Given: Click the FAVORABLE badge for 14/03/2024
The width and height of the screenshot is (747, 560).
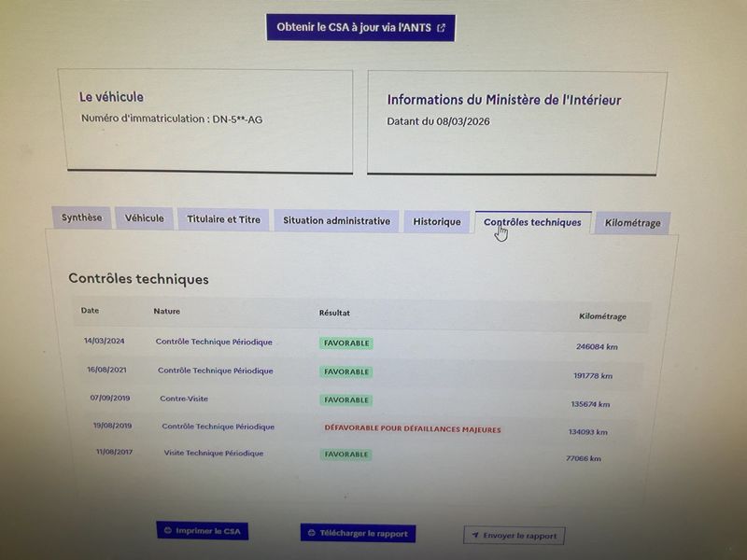Looking at the screenshot, I should click(x=346, y=343).
